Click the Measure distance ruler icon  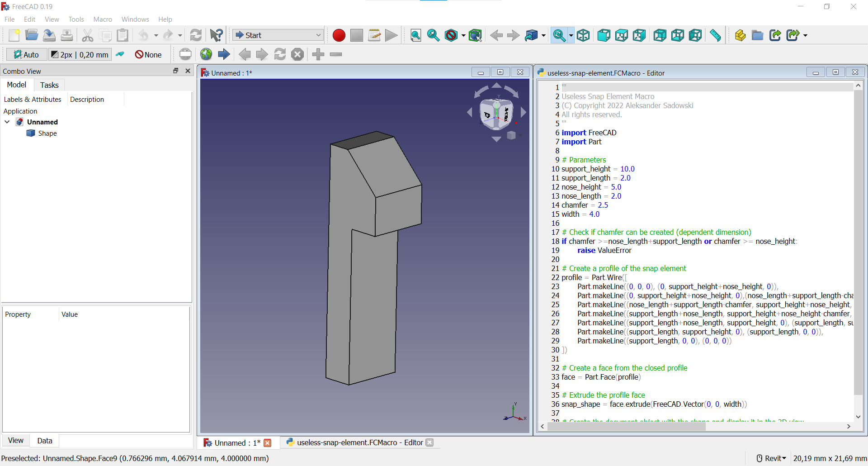(x=715, y=35)
